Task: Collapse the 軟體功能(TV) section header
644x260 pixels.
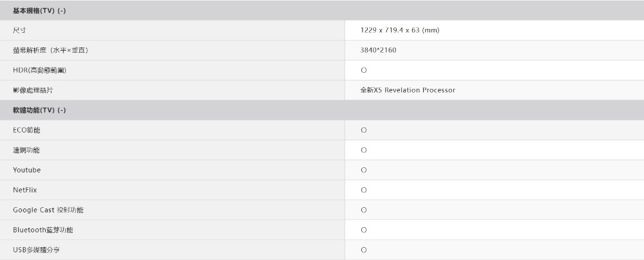Action: (62, 110)
